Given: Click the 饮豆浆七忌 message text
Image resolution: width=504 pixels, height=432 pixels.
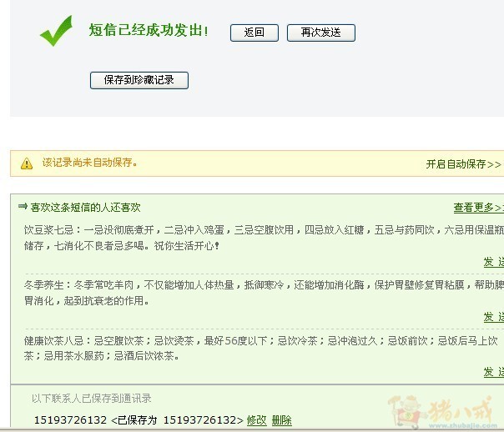Looking at the screenshot, I should [264, 238].
